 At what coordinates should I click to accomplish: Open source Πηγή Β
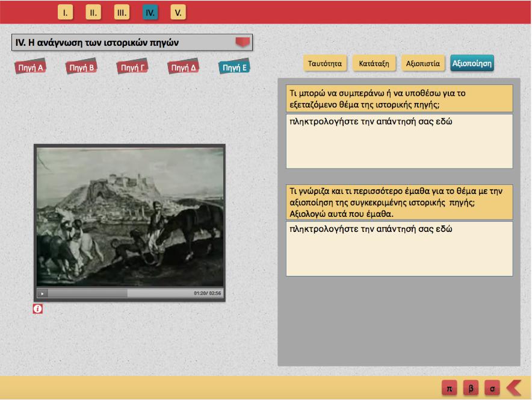click(81, 67)
